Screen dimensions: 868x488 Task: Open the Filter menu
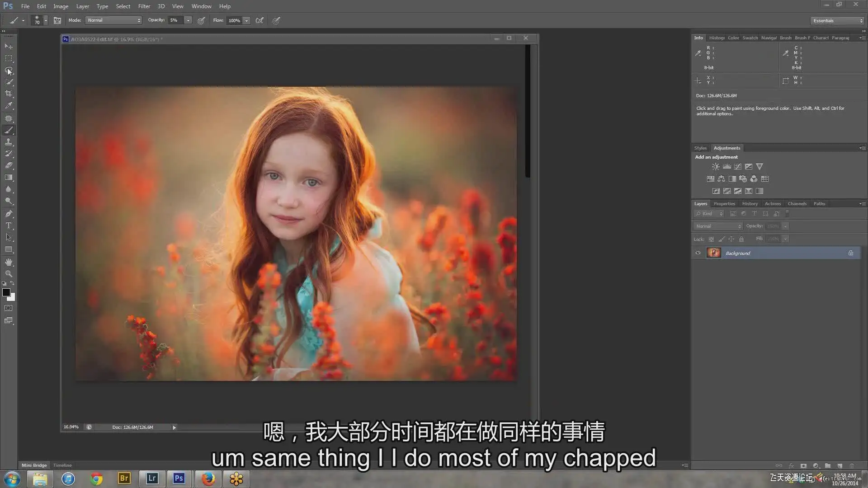(x=144, y=6)
